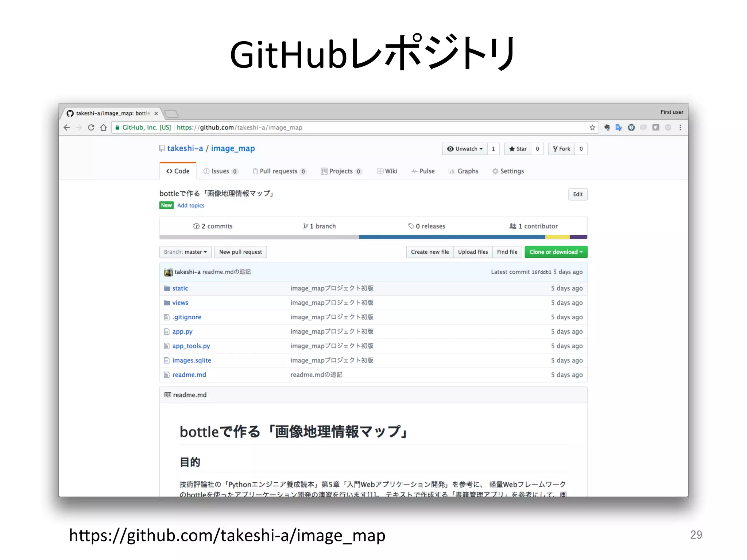Viewport: 747px width, 560px height.
Task: Open the static folder
Action: [x=180, y=288]
